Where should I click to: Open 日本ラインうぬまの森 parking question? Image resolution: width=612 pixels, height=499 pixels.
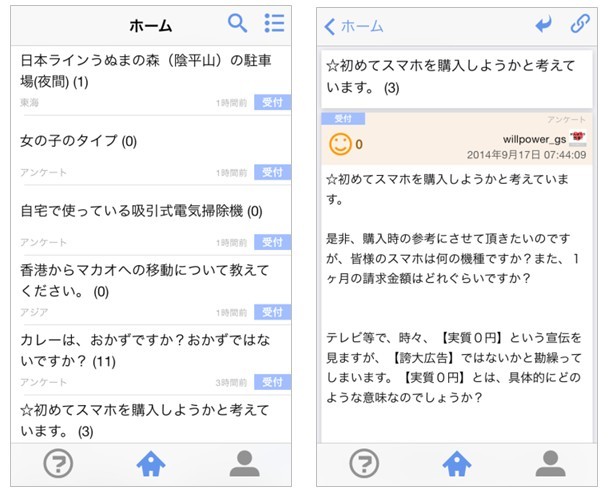[151, 81]
